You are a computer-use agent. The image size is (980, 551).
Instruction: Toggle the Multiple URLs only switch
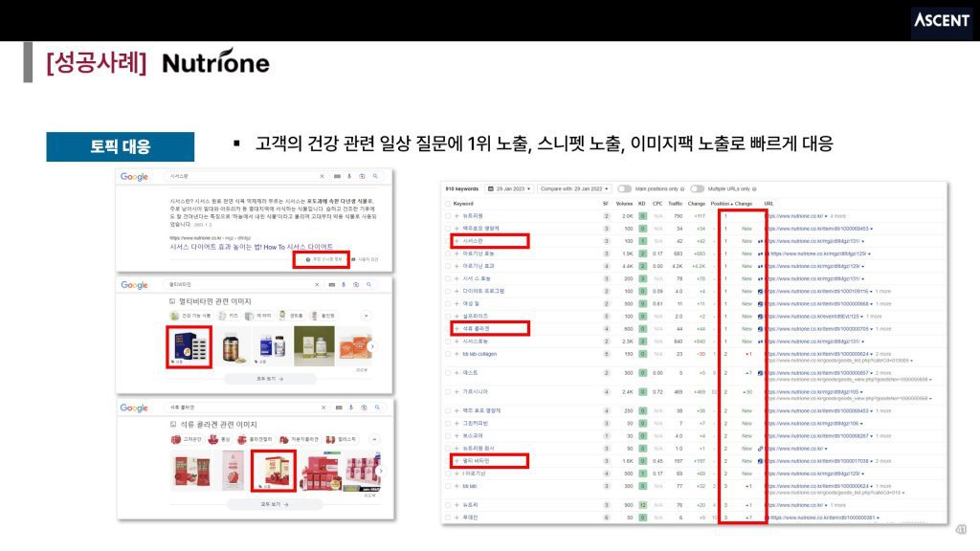point(697,188)
